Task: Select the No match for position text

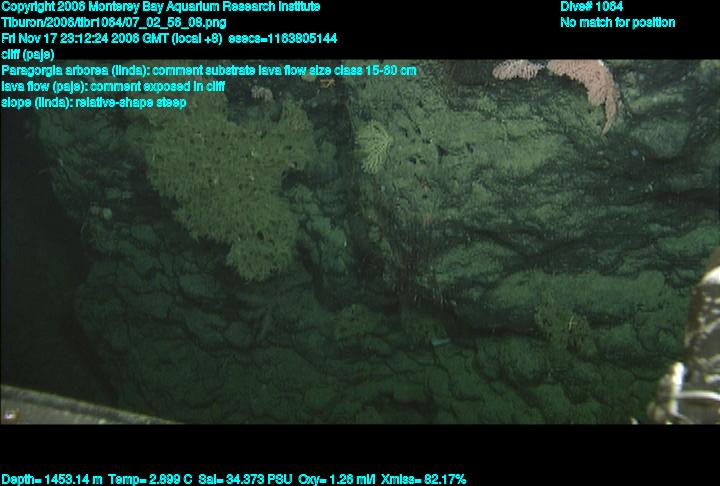Action: (617, 22)
